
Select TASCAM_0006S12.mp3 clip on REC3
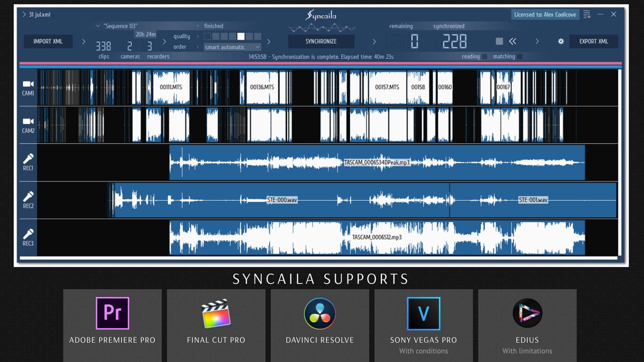377,237
